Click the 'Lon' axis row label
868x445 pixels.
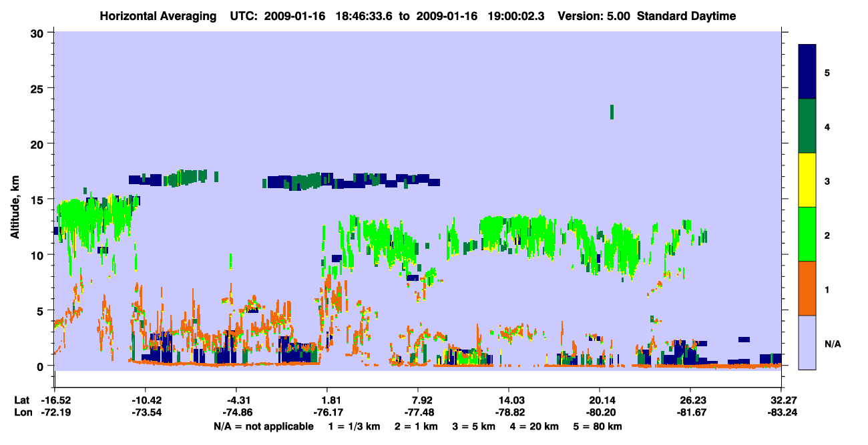[22, 413]
